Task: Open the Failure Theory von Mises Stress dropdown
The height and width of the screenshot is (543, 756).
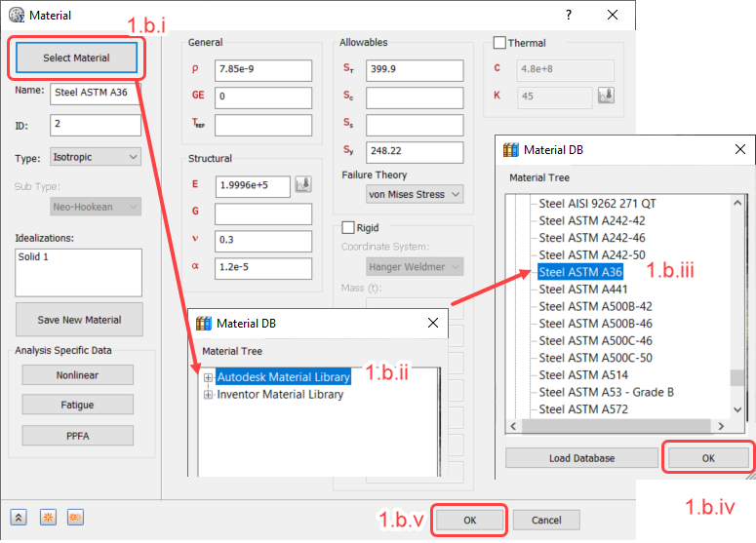Action: (x=415, y=194)
